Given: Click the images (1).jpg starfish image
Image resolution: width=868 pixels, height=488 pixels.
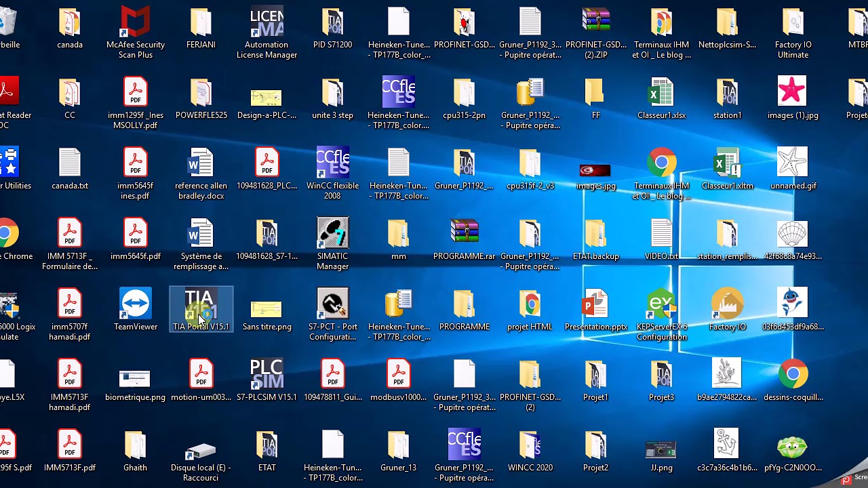Looking at the screenshot, I should click(x=793, y=98).
